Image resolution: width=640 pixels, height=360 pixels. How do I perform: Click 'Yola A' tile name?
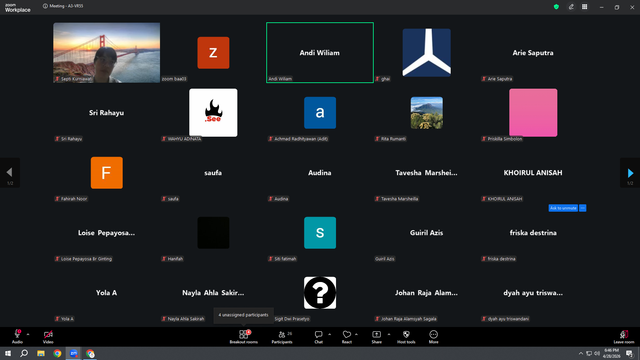point(107,293)
